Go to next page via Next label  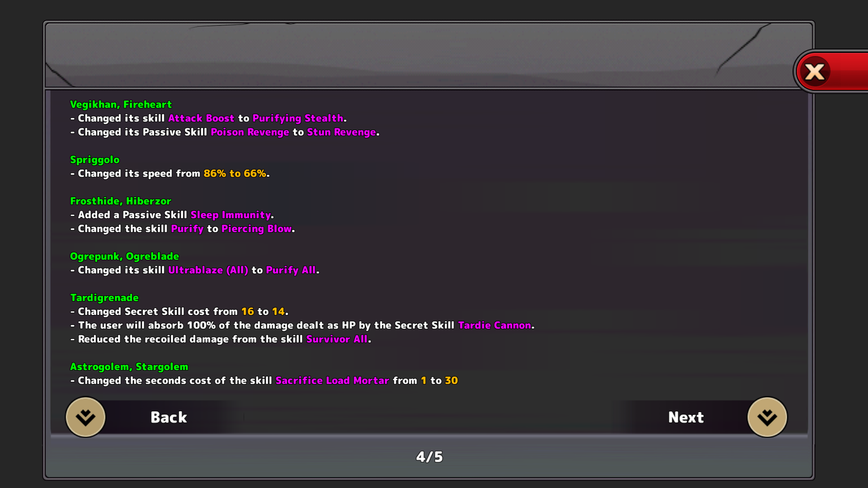point(686,417)
